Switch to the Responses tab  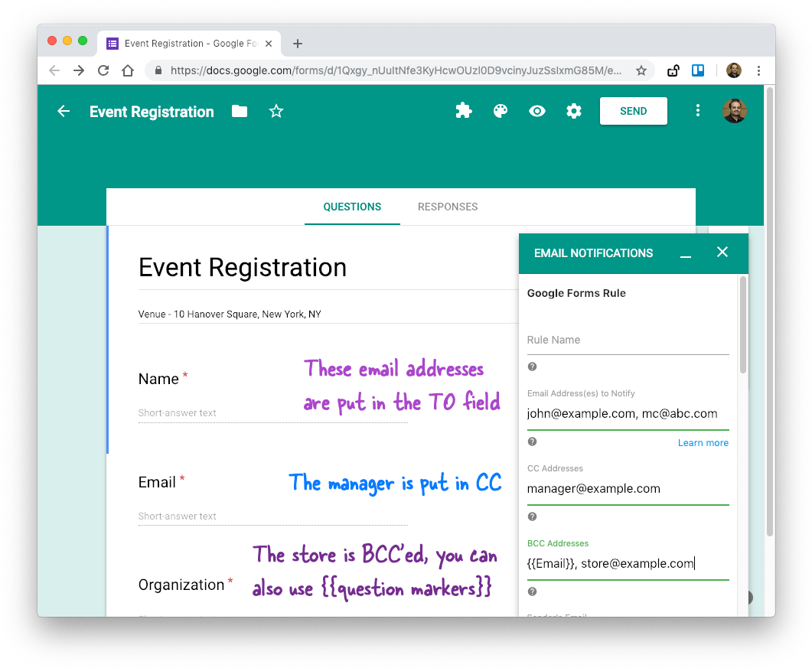pyautogui.click(x=448, y=207)
